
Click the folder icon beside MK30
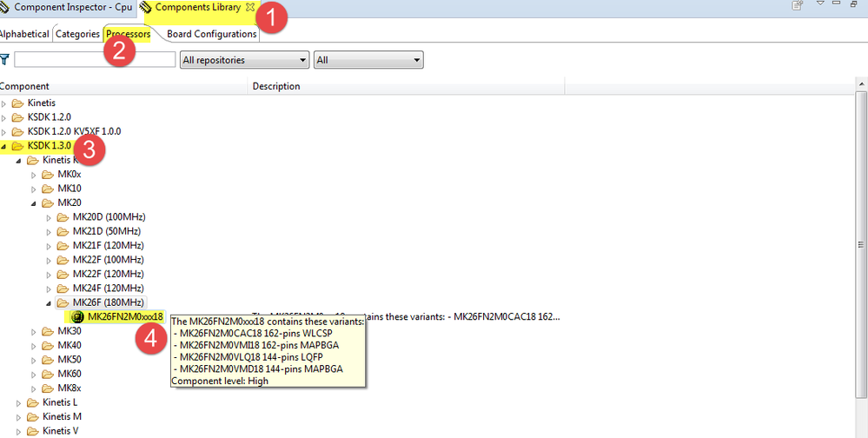tap(48, 331)
